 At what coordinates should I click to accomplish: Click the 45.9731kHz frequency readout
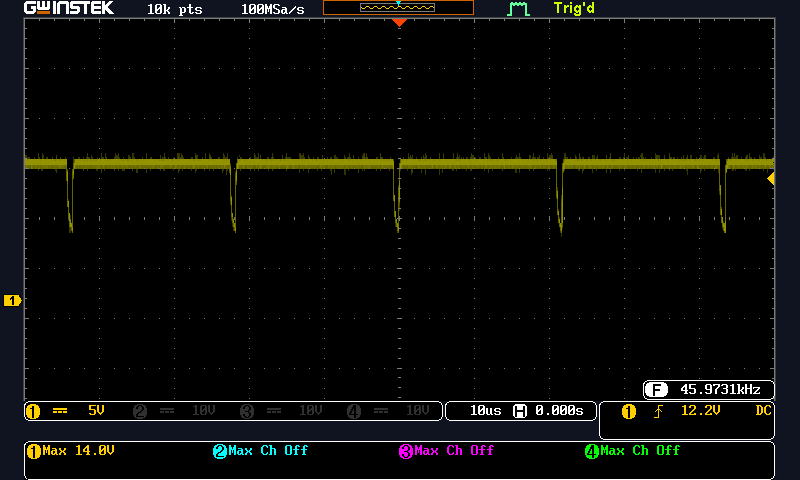(720, 389)
